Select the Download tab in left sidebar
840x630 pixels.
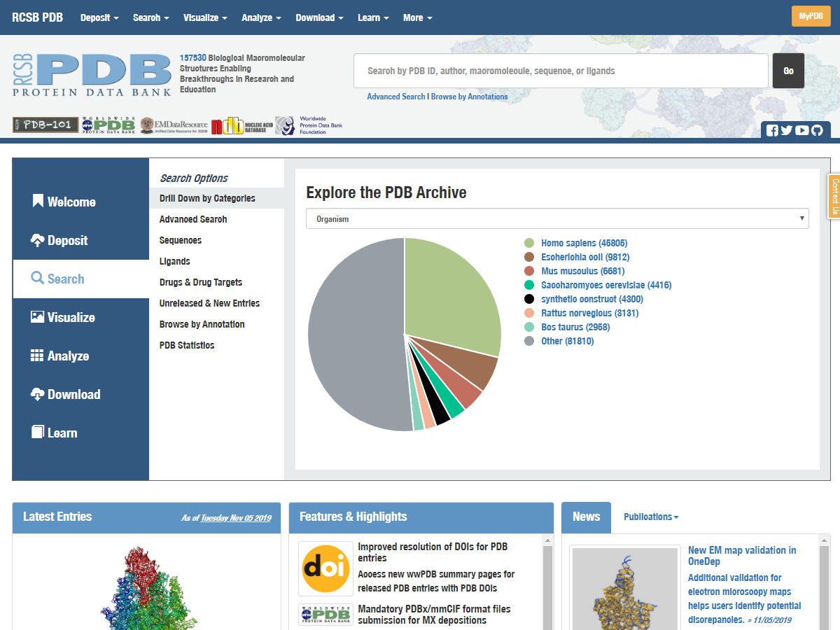click(x=80, y=394)
